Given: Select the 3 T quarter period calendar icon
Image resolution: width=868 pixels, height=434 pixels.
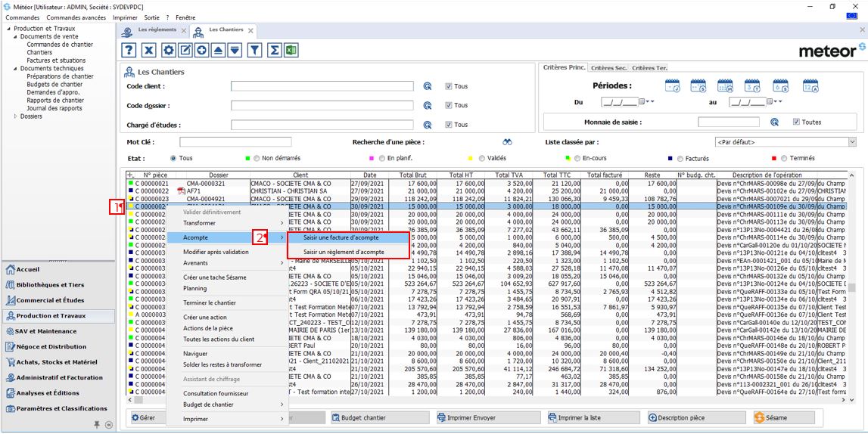Looking at the screenshot, I should click(x=752, y=85).
